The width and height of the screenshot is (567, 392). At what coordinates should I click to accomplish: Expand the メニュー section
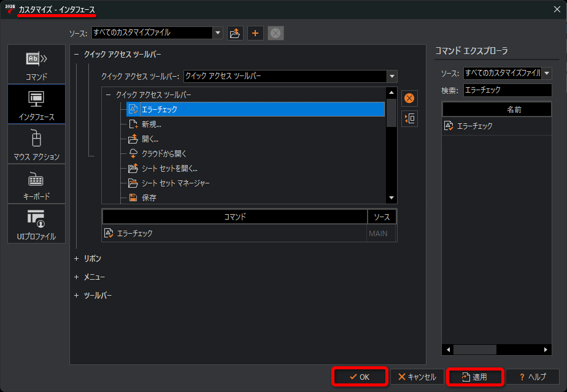coord(77,277)
